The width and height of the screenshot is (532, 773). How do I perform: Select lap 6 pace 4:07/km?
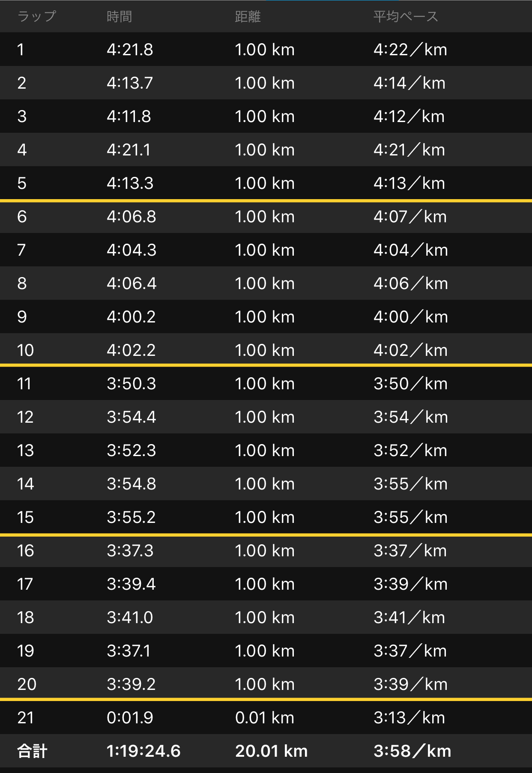click(410, 217)
